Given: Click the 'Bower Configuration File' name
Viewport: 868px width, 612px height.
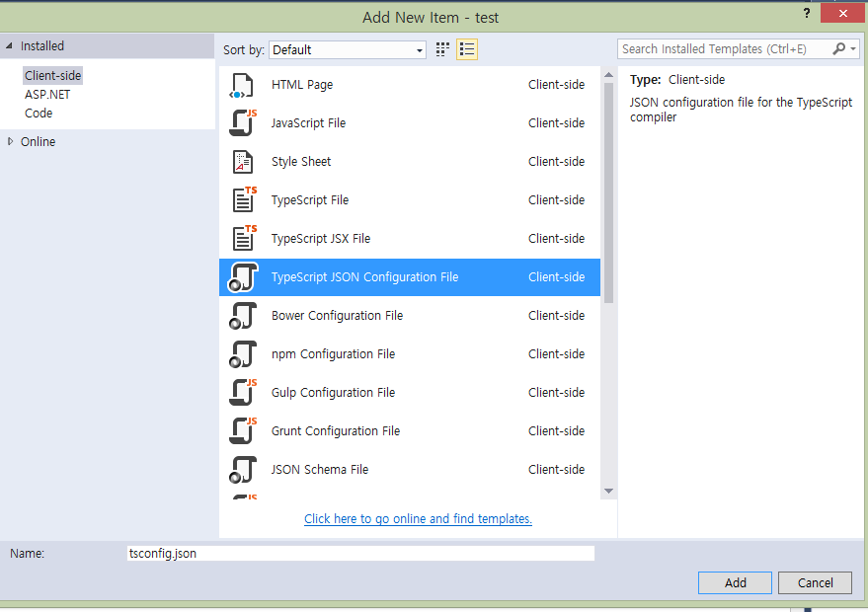Looking at the screenshot, I should [x=337, y=316].
